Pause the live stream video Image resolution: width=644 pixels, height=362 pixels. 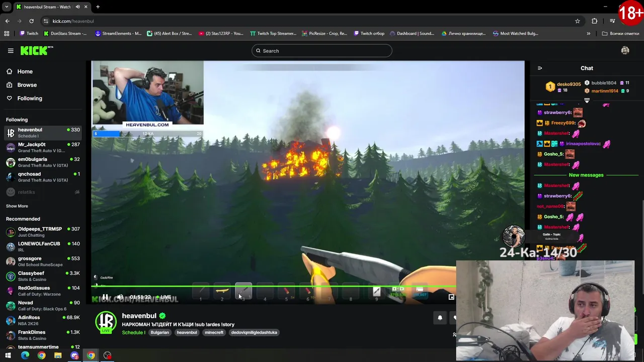(x=105, y=297)
